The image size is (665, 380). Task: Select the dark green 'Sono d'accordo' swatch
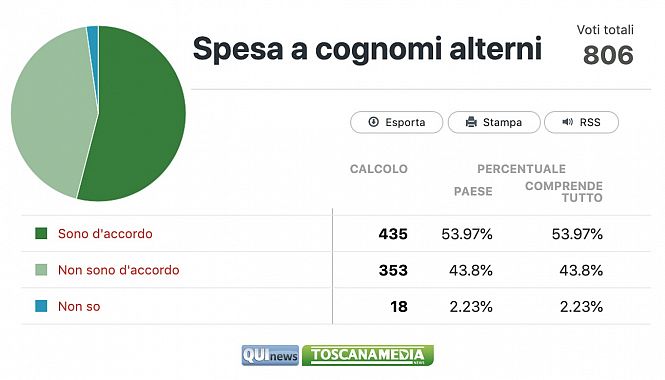[x=41, y=233]
